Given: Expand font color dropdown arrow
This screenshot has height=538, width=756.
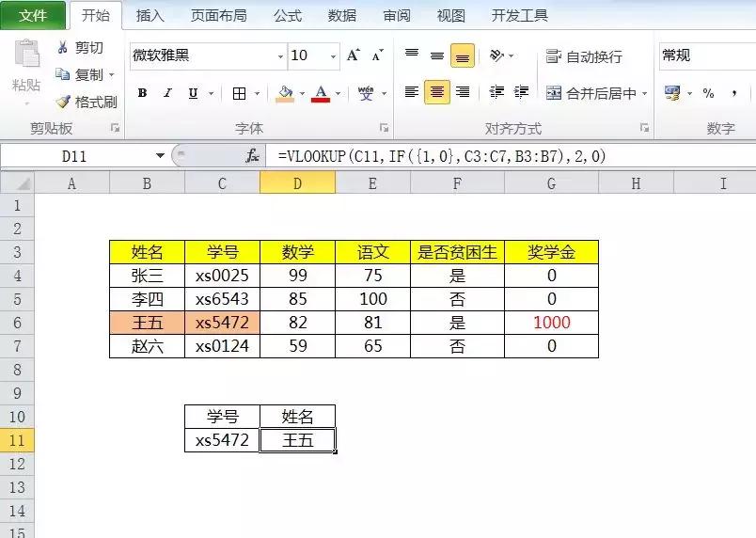Looking at the screenshot, I should [x=338, y=93].
